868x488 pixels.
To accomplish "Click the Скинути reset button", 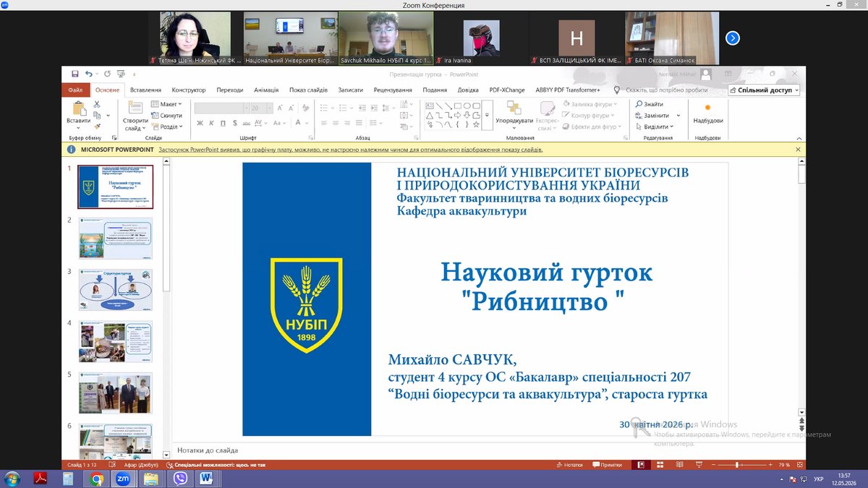I will point(166,116).
